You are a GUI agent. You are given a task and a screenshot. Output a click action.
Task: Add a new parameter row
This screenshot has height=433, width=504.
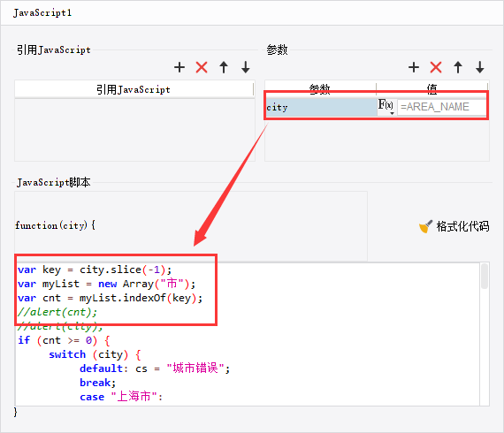[x=414, y=67]
